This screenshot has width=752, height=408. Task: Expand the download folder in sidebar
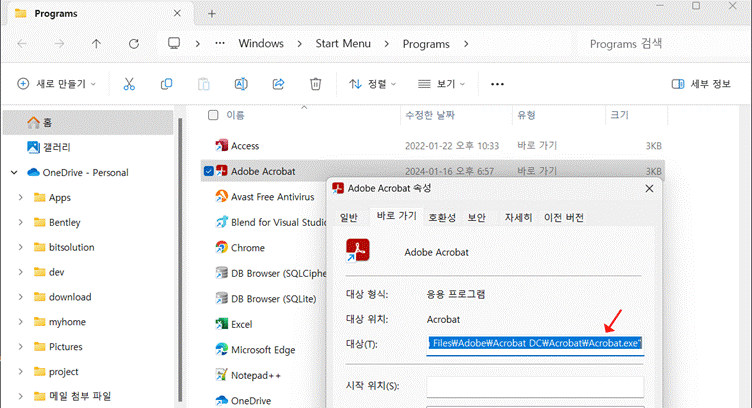click(x=21, y=297)
